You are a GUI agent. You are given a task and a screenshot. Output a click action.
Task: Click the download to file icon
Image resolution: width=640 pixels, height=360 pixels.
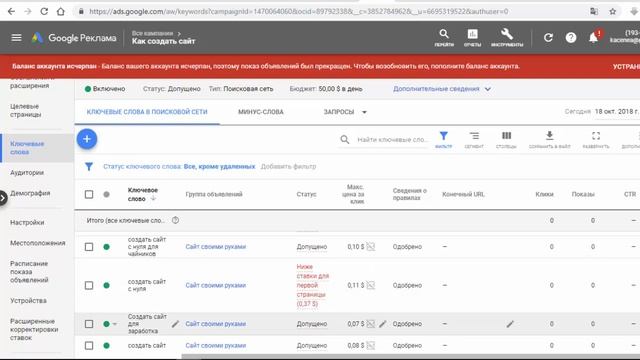pyautogui.click(x=549, y=139)
